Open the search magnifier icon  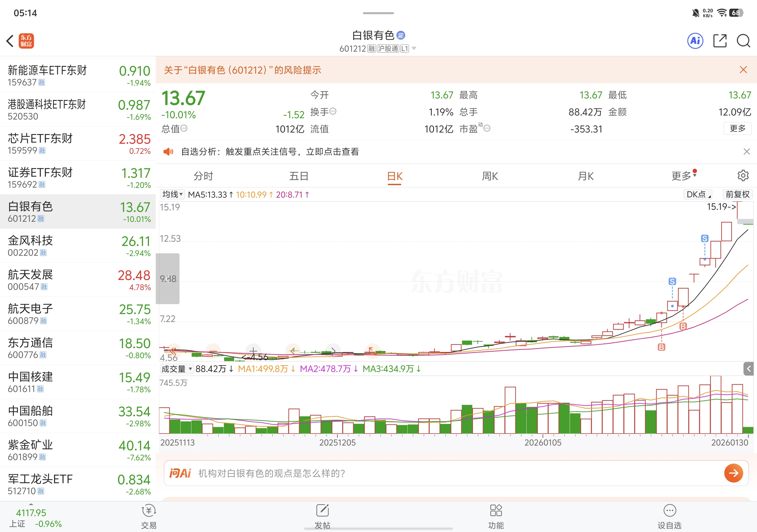point(743,41)
